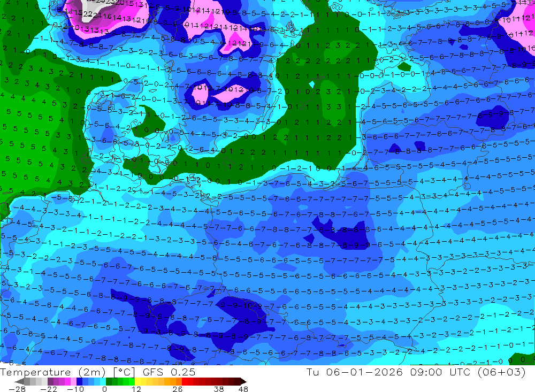Click the '12' legend scale label

pyautogui.click(x=136, y=389)
